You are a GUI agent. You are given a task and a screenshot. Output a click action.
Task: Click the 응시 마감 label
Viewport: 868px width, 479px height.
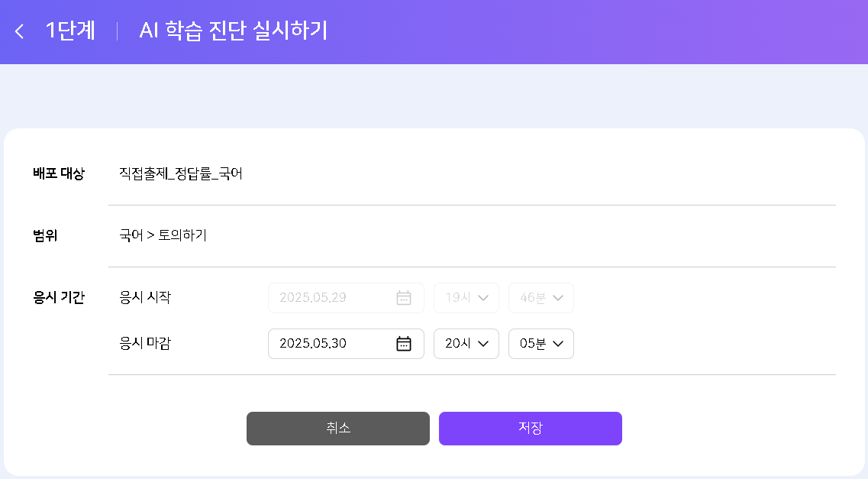[145, 343]
